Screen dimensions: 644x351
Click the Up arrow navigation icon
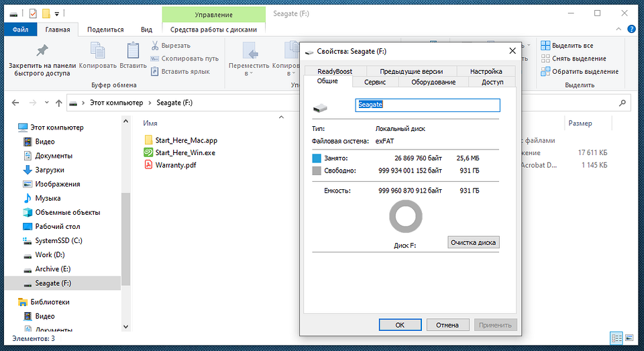[59, 103]
